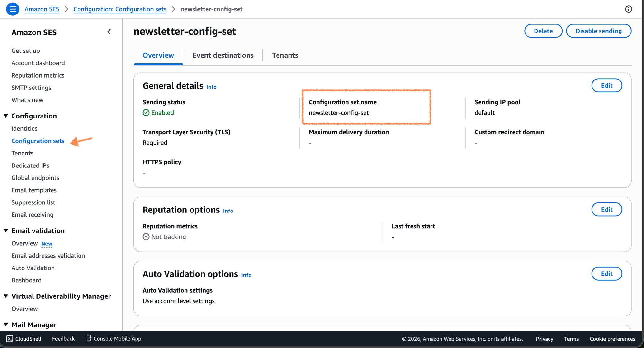
Task: Click the Enabled sending status checkmark icon
Action: pyautogui.click(x=146, y=113)
